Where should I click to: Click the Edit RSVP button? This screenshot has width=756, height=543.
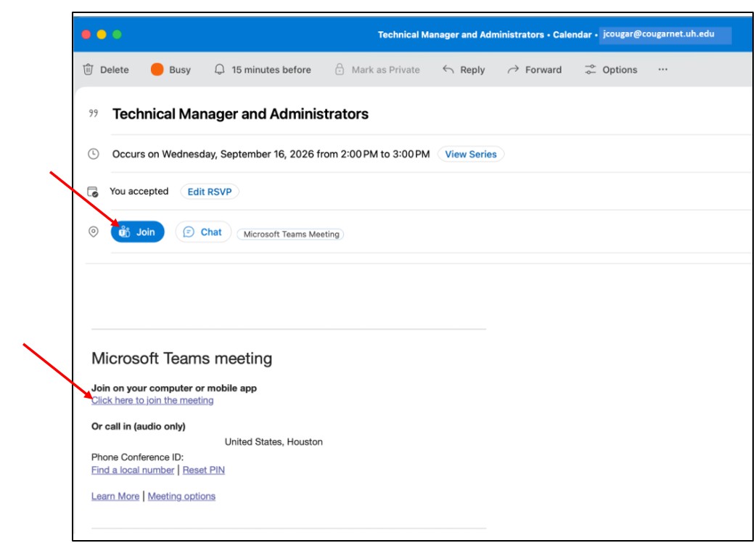209,192
